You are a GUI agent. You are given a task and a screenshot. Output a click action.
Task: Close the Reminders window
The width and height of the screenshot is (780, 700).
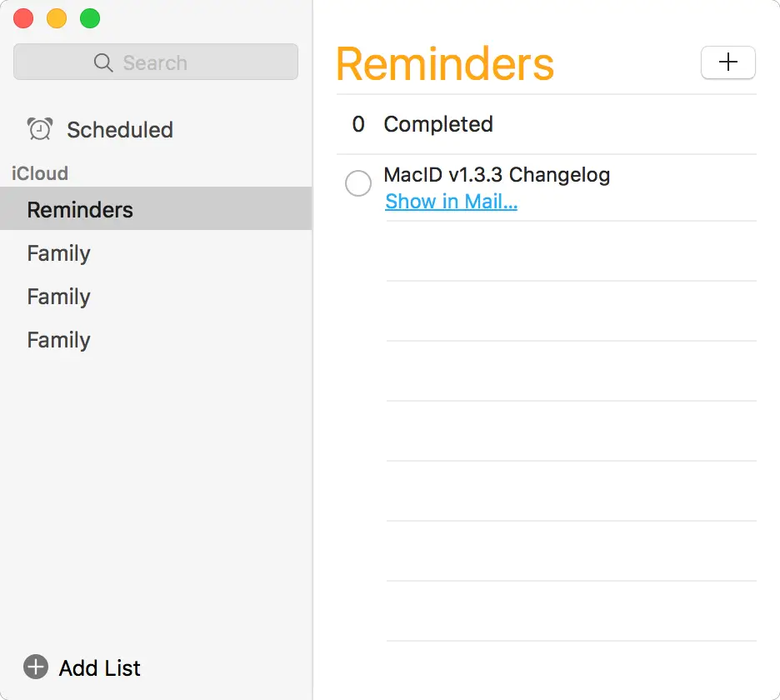[x=24, y=18]
